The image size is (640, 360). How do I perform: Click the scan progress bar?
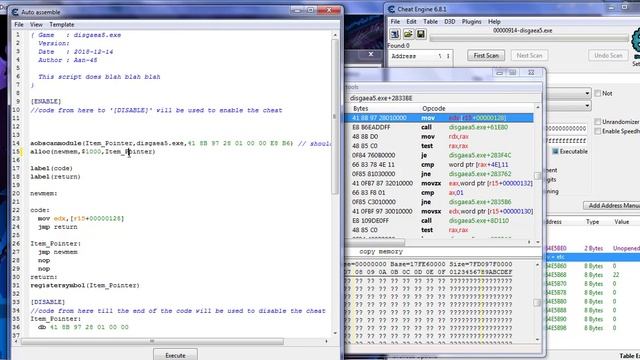(529, 38)
